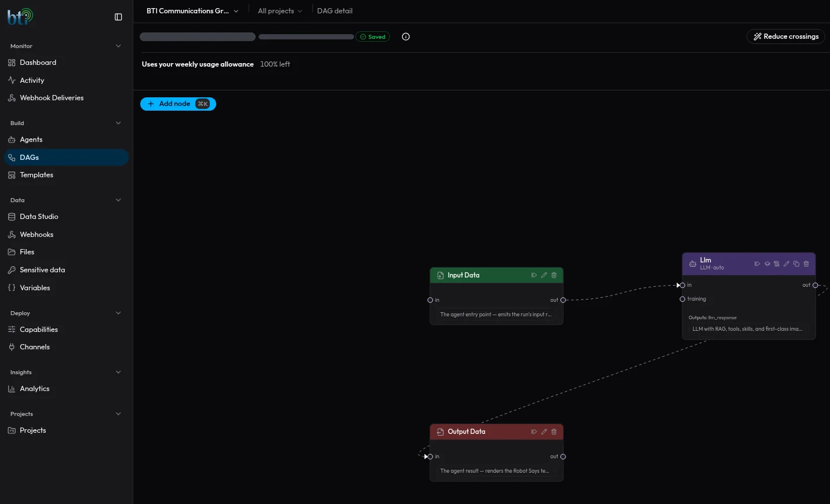Collapse the Deploy section

coord(118,313)
